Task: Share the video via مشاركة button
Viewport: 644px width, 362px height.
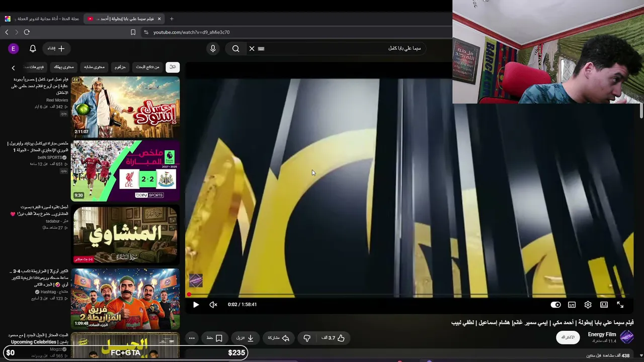Action: [x=278, y=338]
